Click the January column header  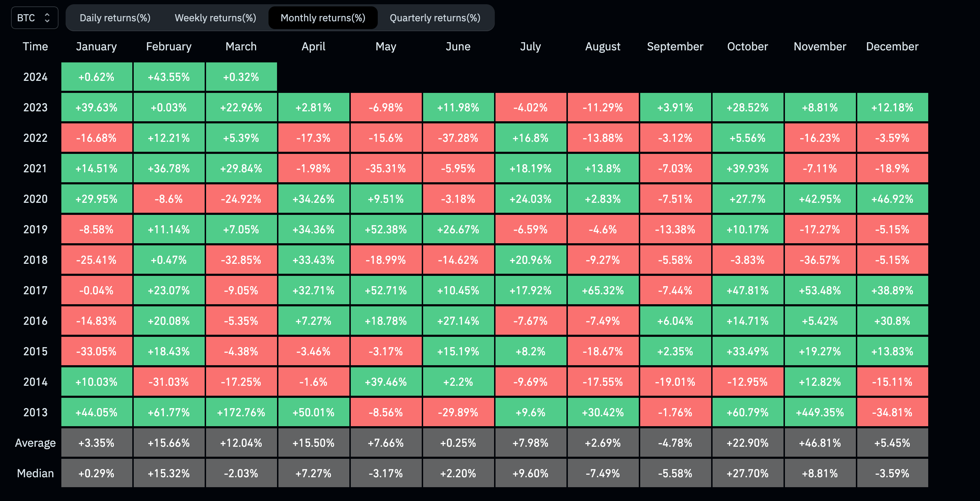[x=96, y=46]
